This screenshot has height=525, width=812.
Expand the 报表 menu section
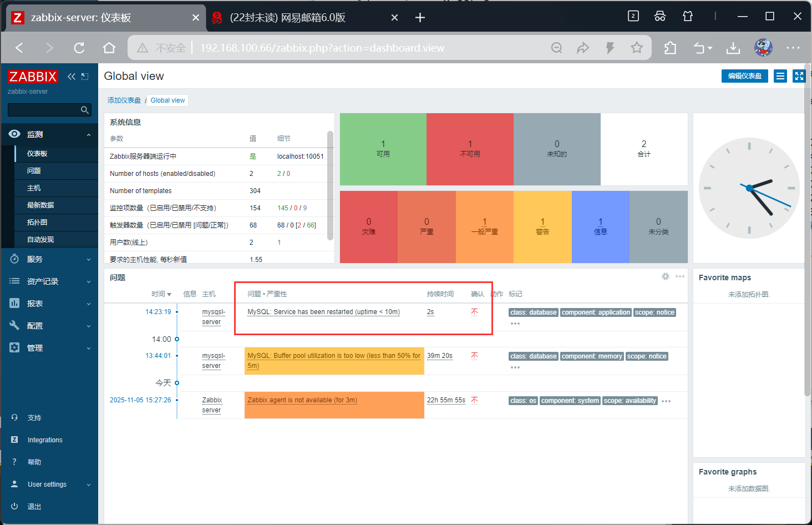pos(50,304)
